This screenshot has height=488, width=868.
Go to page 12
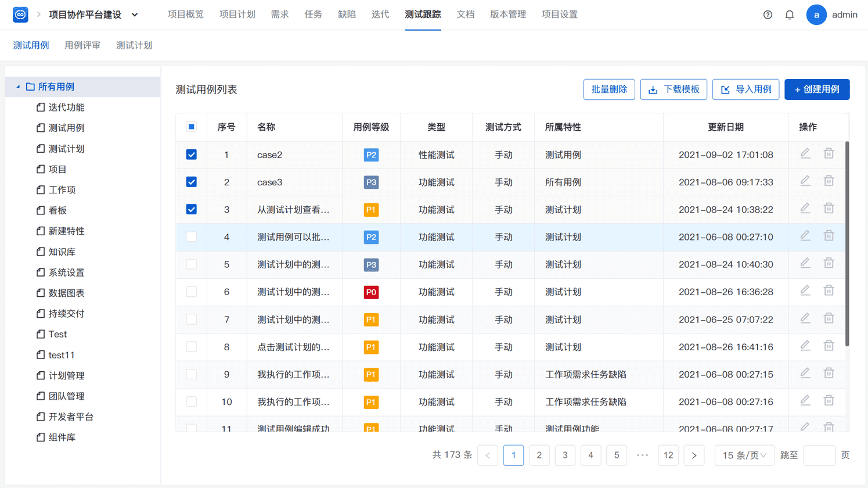point(668,455)
